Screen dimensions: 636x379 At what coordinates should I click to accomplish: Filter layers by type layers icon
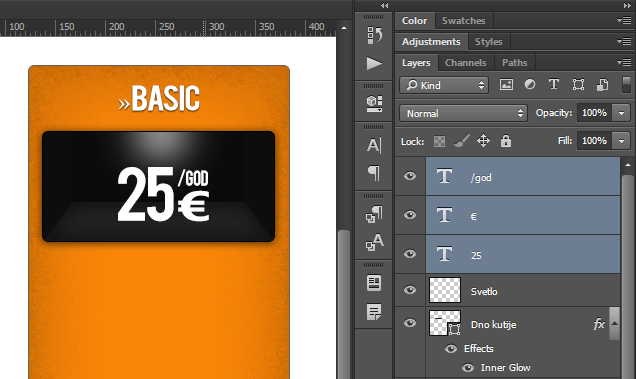(x=554, y=84)
